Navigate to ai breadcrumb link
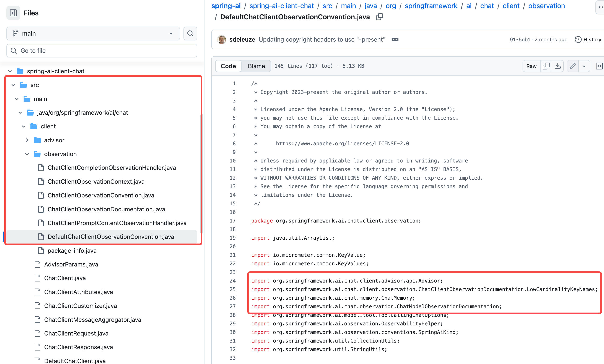Screen dimensions: 604x364 coord(469,6)
